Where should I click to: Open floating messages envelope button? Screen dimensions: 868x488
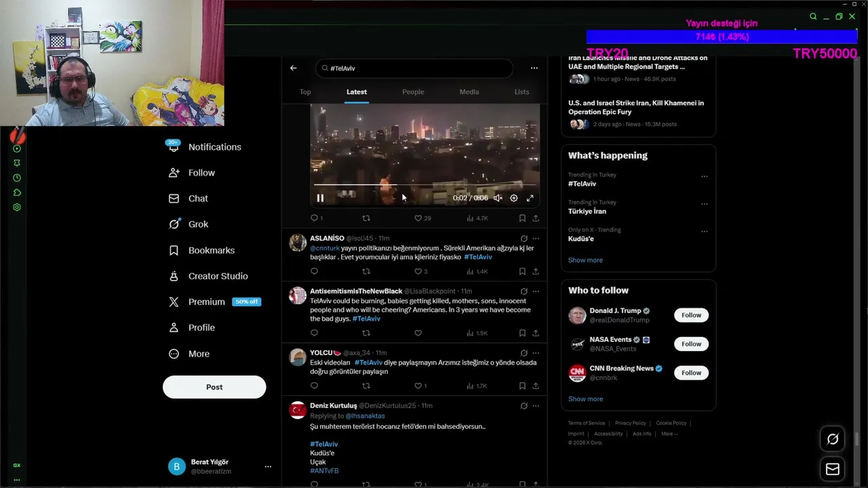click(x=833, y=469)
